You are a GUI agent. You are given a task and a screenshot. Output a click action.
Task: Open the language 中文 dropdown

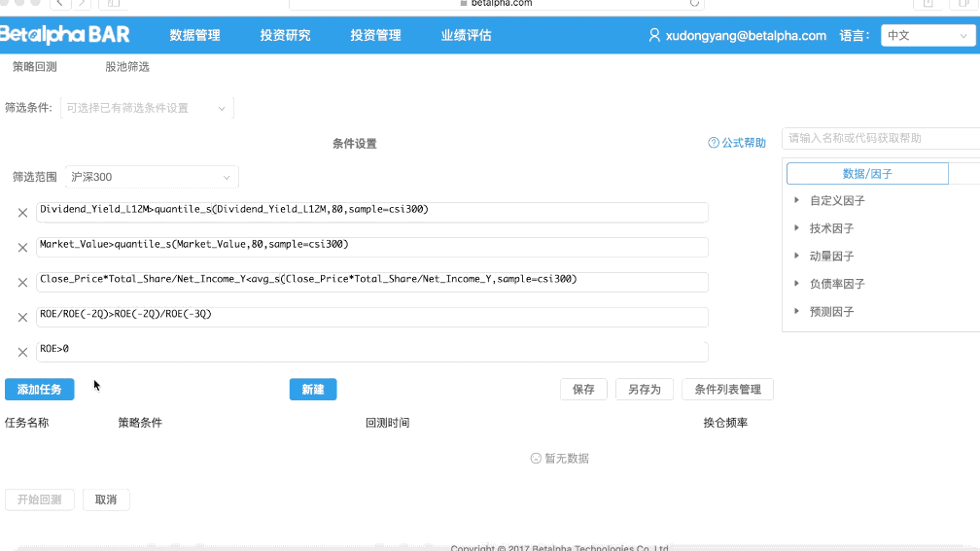[927, 36]
